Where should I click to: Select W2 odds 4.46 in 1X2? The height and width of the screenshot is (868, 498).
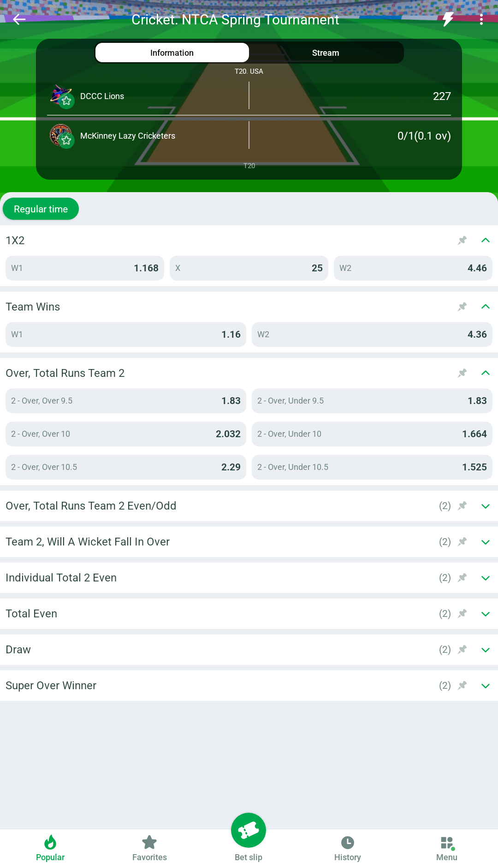pos(413,268)
